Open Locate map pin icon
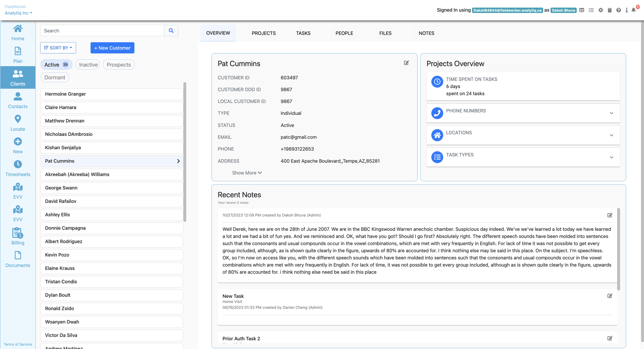644x349 pixels. (18, 119)
